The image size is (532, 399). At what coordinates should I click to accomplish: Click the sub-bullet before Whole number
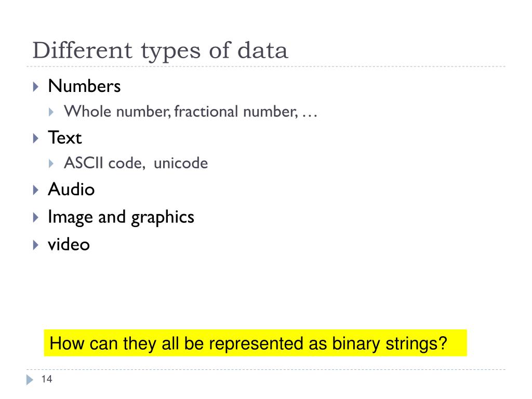(51, 112)
